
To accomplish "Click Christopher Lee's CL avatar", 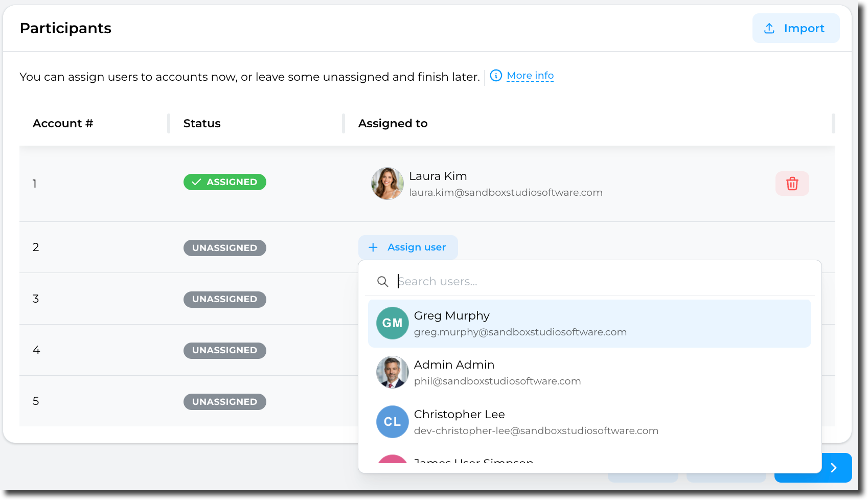I will tap(392, 422).
